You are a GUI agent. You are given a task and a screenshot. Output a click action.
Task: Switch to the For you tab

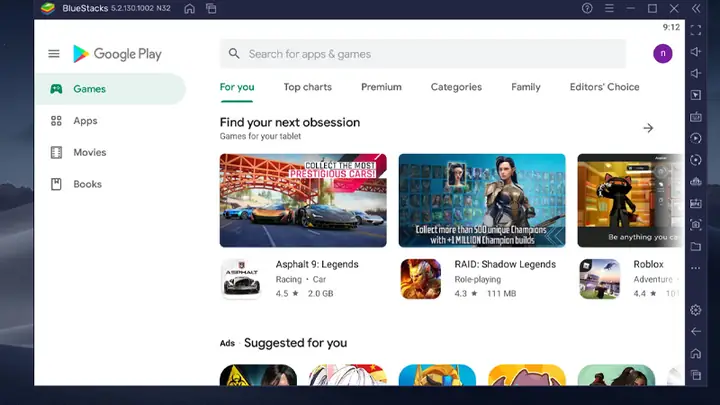click(x=237, y=87)
